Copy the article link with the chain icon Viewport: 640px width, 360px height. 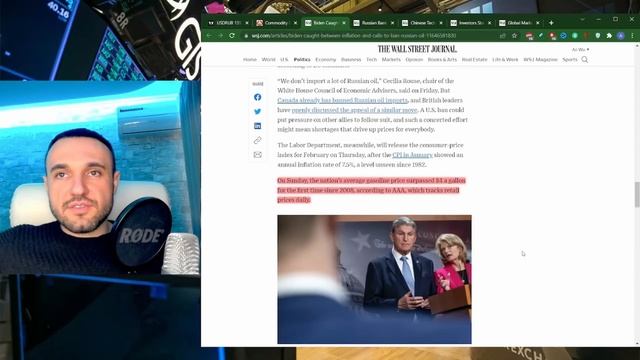click(257, 140)
